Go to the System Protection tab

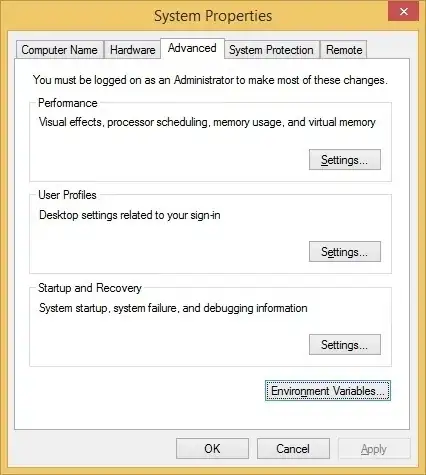pos(271,50)
